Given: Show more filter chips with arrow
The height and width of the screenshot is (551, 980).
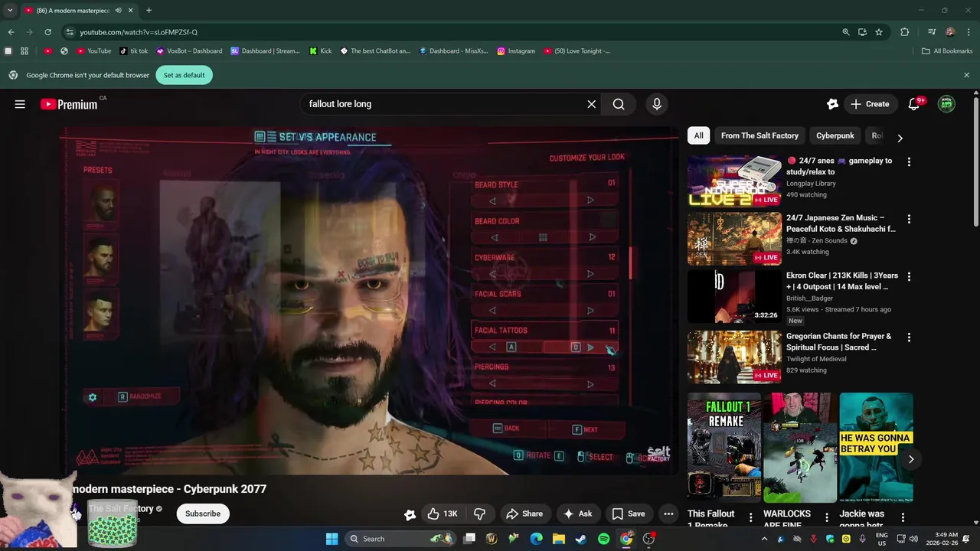Looking at the screenshot, I should pyautogui.click(x=900, y=138).
